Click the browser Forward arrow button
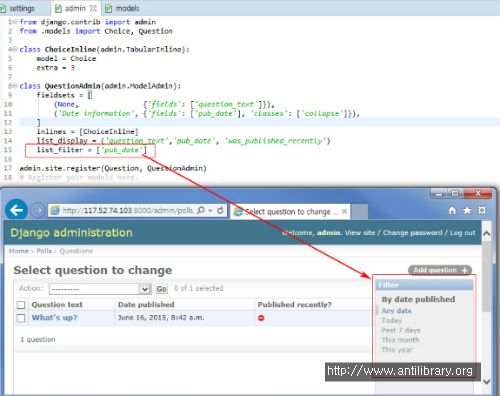Viewport: 500px width, 396px height. tap(37, 210)
